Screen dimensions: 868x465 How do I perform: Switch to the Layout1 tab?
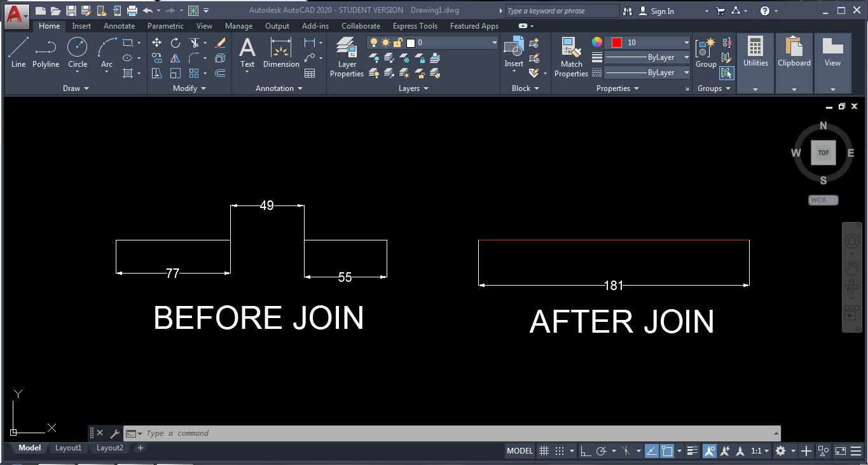pyautogui.click(x=68, y=448)
